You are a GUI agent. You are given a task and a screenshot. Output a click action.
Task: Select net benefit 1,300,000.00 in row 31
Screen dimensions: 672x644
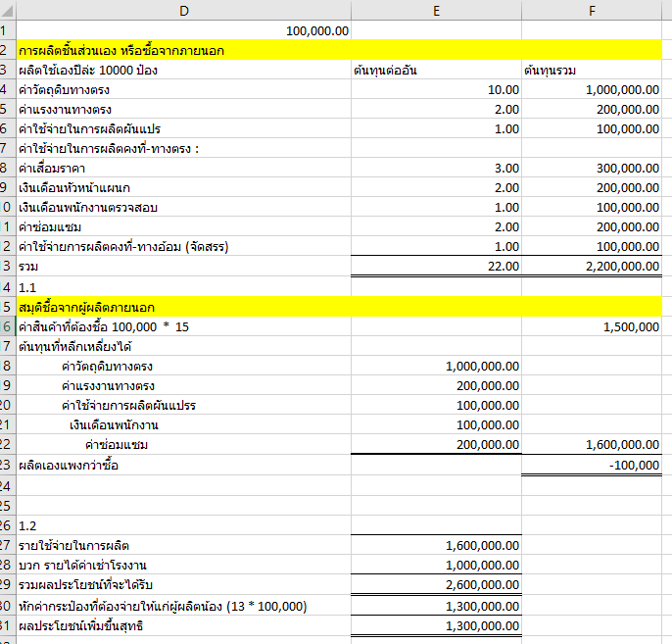(x=436, y=625)
